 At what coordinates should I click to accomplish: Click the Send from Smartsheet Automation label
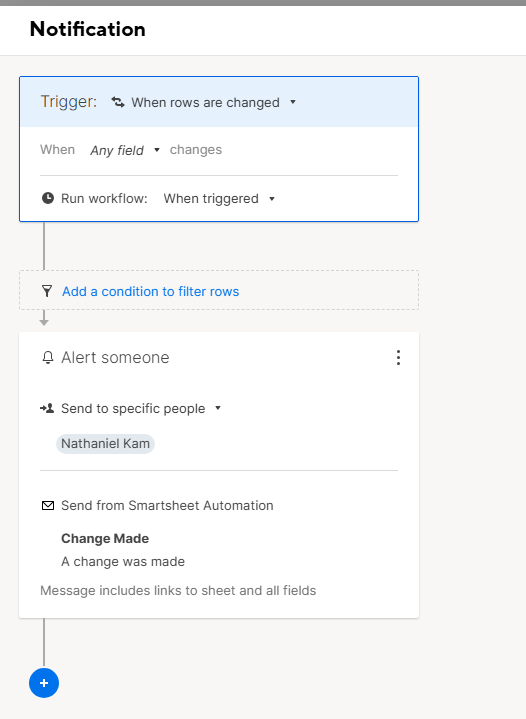coord(167,505)
